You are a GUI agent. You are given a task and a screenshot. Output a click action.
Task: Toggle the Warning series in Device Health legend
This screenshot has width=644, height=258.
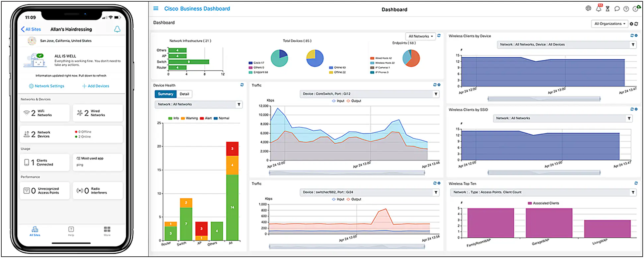click(x=189, y=118)
